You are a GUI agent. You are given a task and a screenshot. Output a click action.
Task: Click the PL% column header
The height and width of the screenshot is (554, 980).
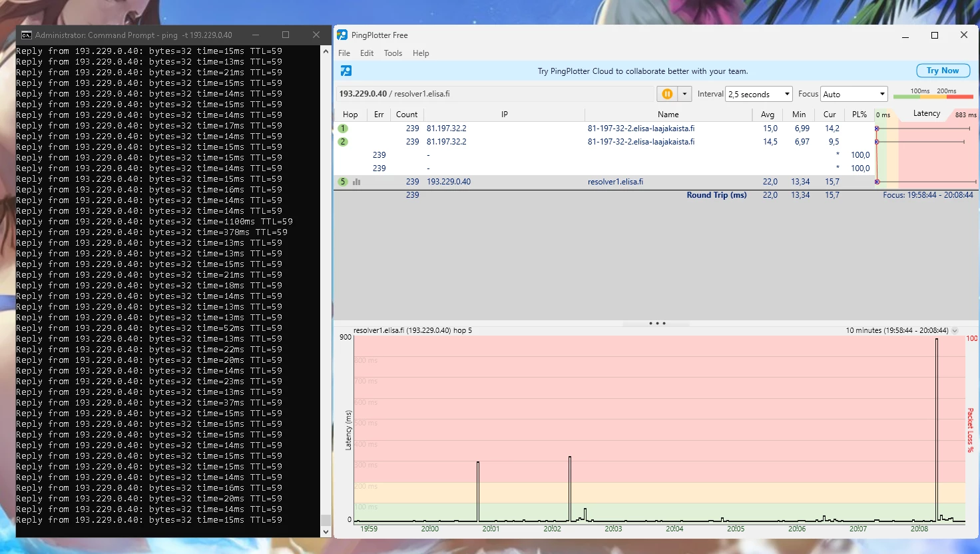(x=859, y=115)
